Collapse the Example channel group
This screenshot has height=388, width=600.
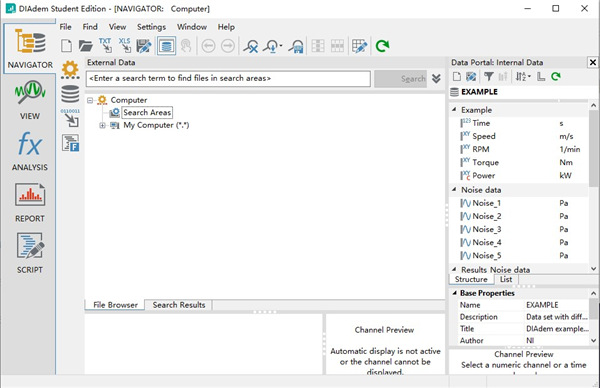click(x=454, y=110)
